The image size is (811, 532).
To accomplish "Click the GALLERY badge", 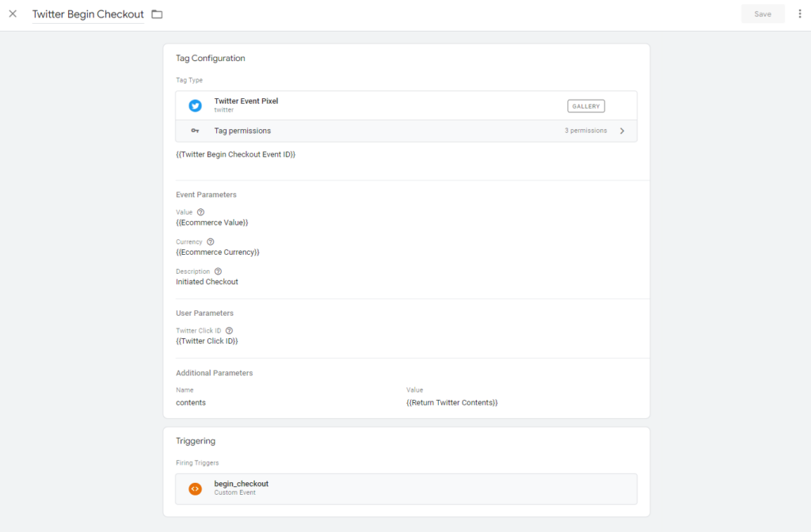I will (585, 106).
